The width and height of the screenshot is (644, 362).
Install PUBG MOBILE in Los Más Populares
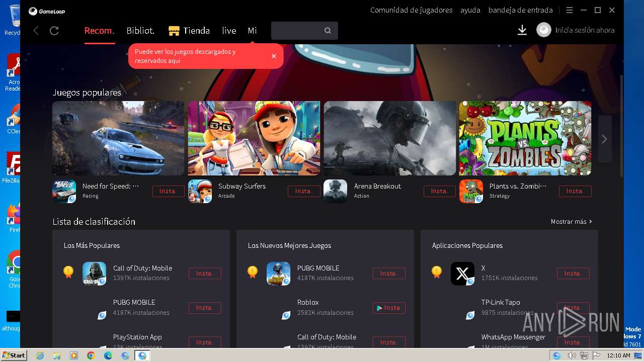[205, 308]
